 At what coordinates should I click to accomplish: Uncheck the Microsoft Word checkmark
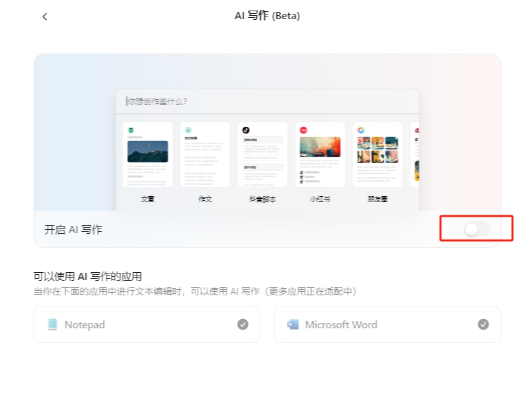coord(483,324)
